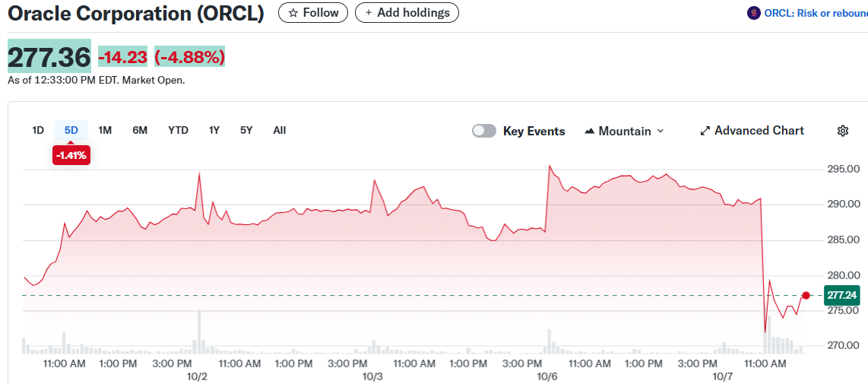The height and width of the screenshot is (384, 868).
Task: Open the Advanced Chart view
Action: (759, 131)
